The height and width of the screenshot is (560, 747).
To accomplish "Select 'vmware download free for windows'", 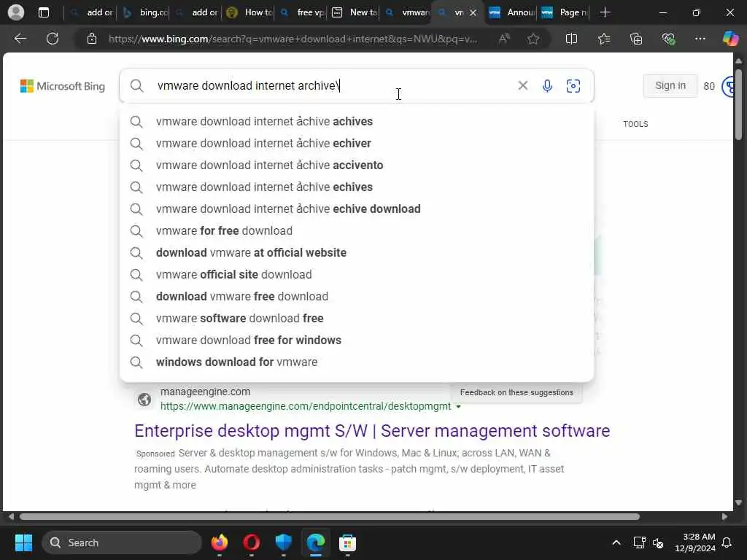I will pyautogui.click(x=357, y=341).
